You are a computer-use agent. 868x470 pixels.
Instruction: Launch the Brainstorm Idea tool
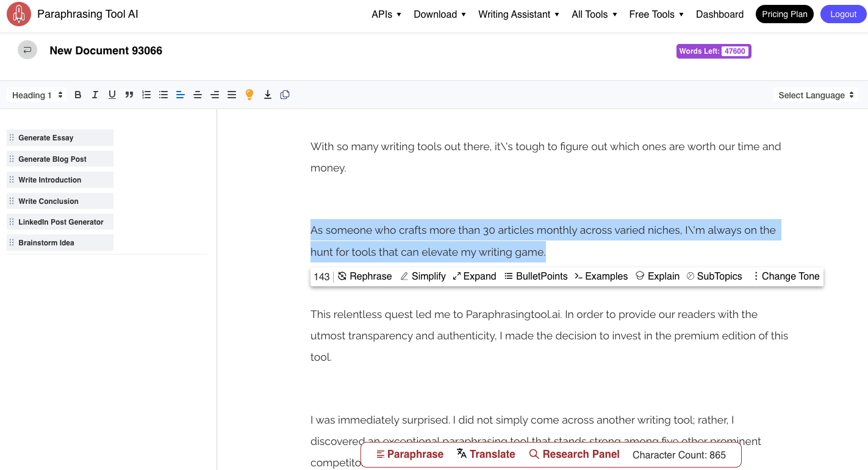(60, 242)
